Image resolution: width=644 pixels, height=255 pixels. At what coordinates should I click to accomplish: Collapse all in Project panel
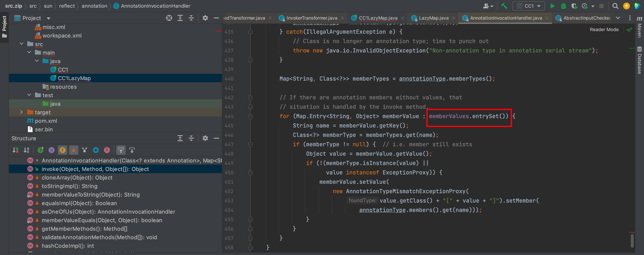[191, 18]
